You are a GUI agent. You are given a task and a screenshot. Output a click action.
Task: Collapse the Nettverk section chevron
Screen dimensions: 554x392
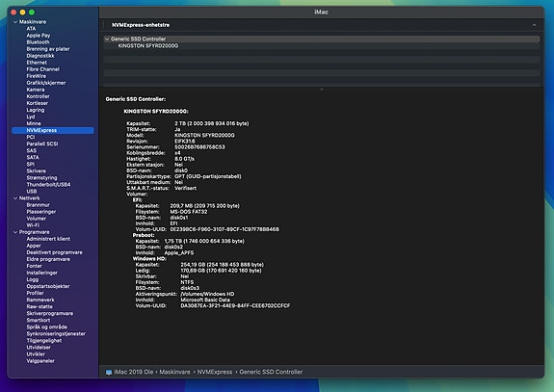15,198
